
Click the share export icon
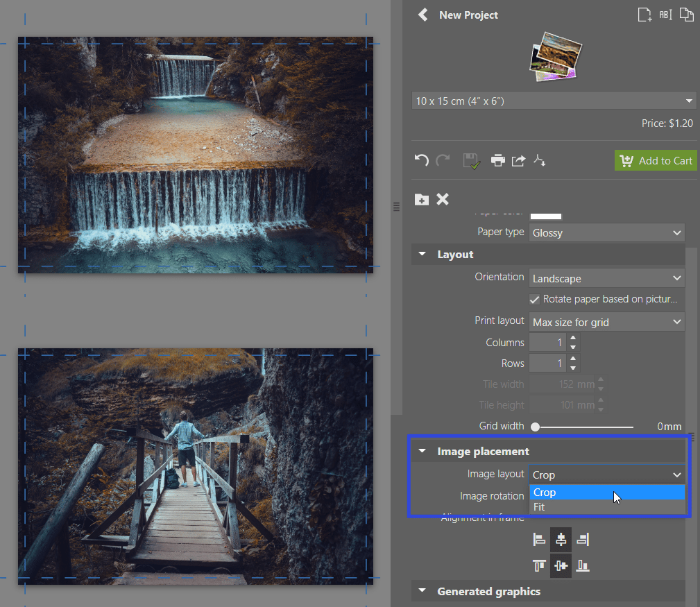[x=518, y=160]
